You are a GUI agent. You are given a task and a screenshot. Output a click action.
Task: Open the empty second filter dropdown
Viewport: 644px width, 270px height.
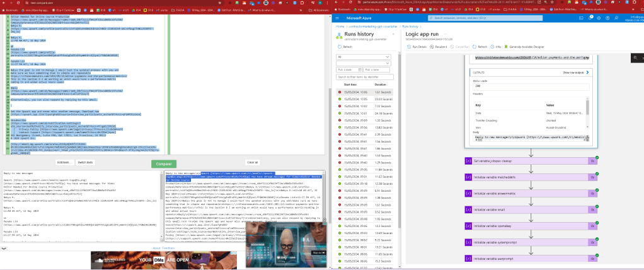[x=363, y=63]
